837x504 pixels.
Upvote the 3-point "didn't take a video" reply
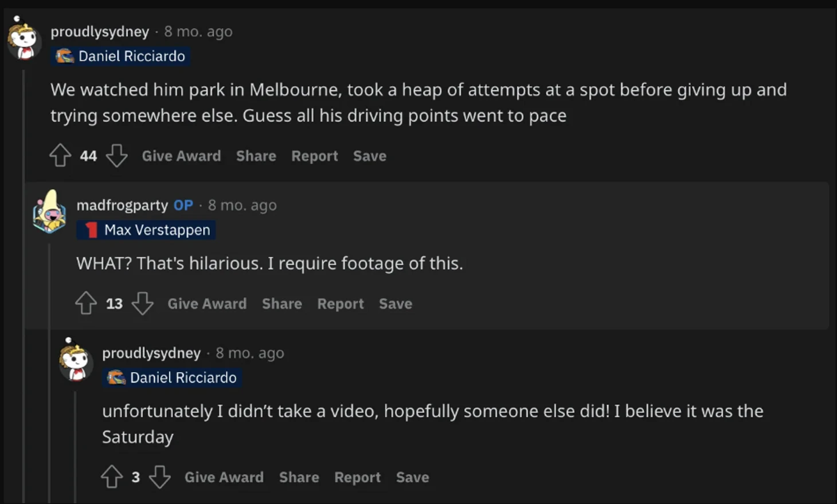112,477
